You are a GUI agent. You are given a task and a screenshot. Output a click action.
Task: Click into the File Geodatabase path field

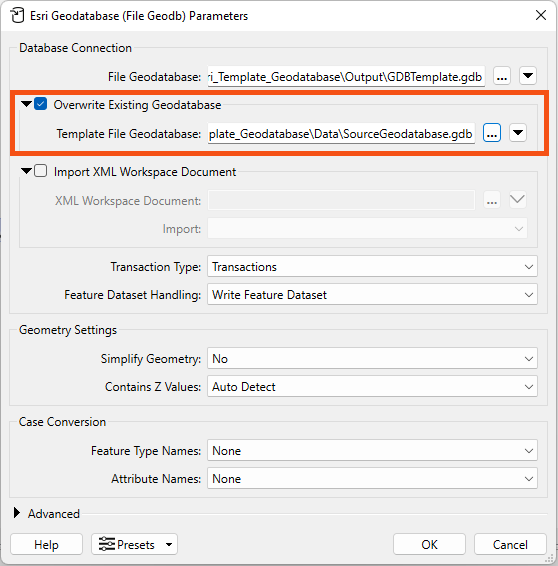coord(346,76)
